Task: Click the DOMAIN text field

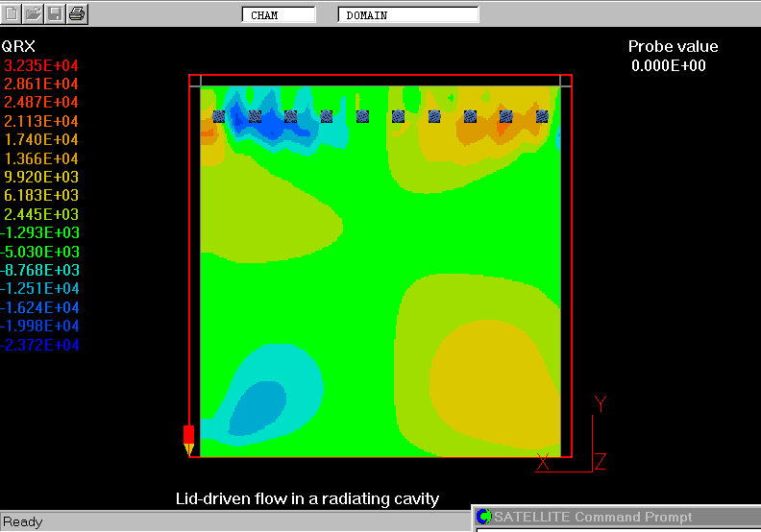Action: pyautogui.click(x=408, y=15)
